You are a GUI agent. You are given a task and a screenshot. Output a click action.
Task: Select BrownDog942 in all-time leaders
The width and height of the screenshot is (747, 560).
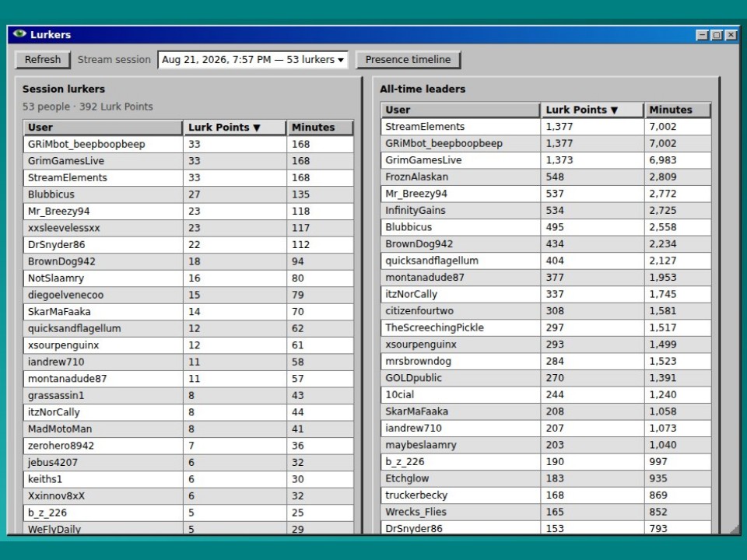tap(546, 243)
